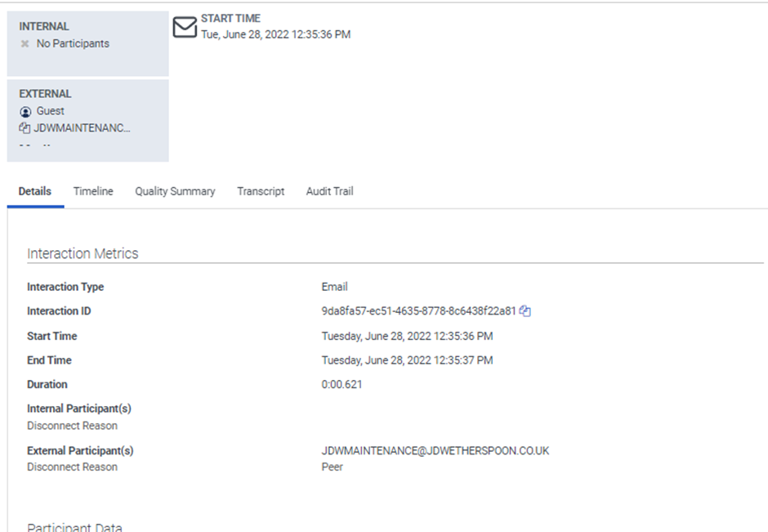Click the INTERNAL participants panel header
Screen dimensions: 768x532
[x=44, y=26]
